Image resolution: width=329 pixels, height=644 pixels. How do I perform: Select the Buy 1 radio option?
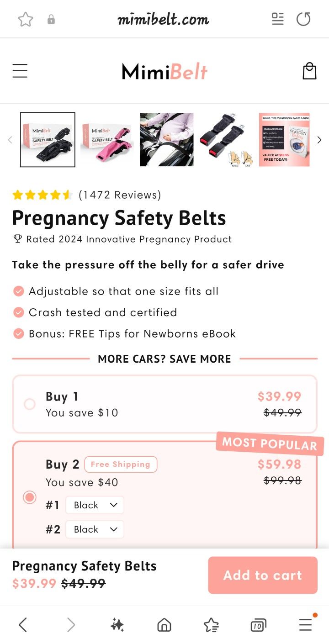(x=30, y=404)
